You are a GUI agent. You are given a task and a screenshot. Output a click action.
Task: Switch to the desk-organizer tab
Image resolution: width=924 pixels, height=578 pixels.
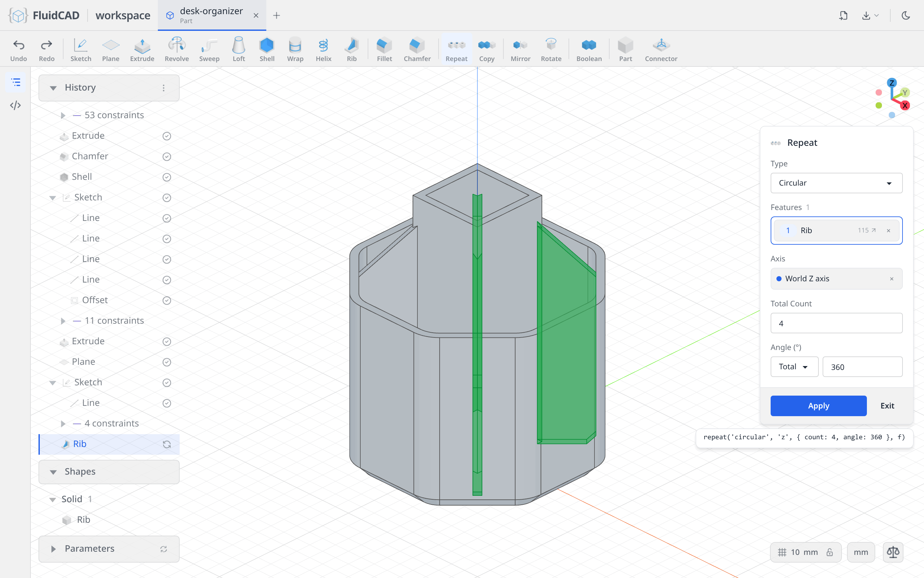pos(211,15)
